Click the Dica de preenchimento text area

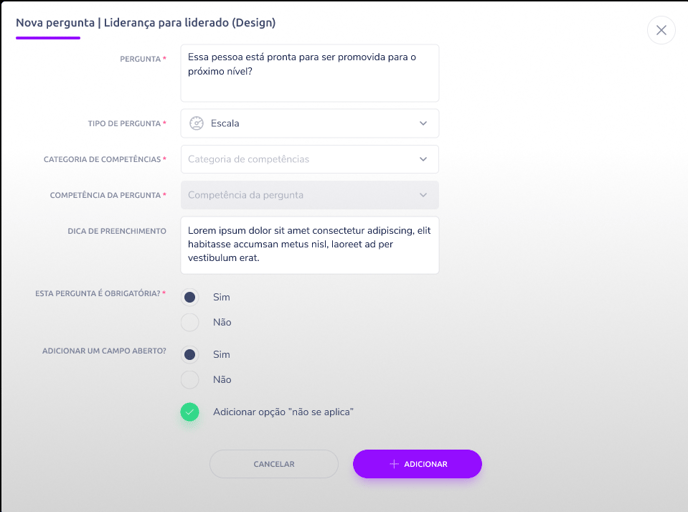(x=310, y=245)
